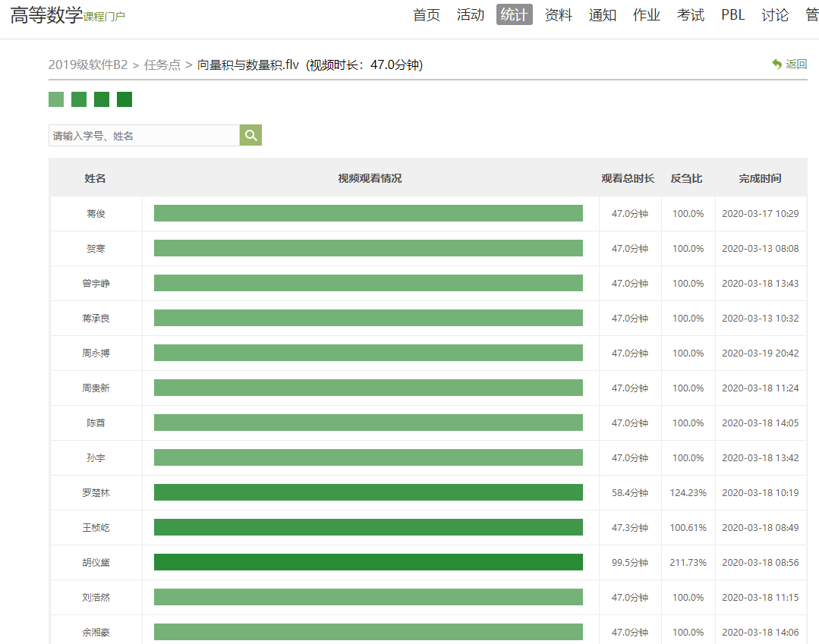Select the PBL navigation tab
819x644 pixels.
[733, 15]
